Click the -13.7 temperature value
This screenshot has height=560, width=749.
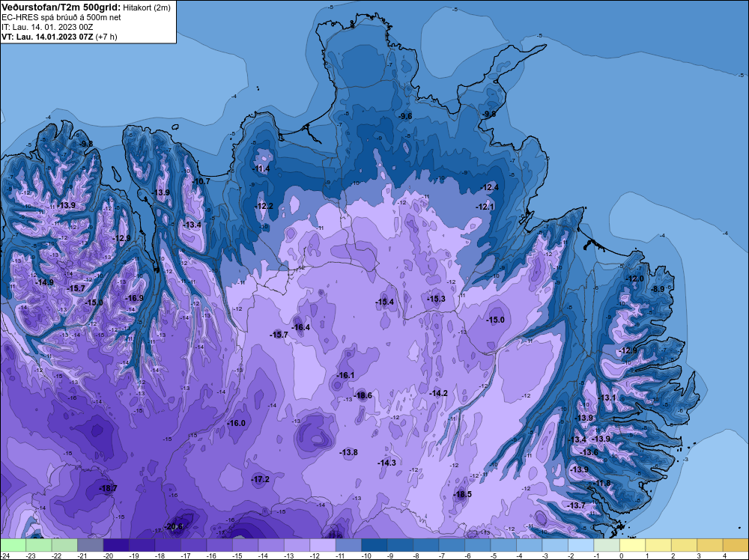(576, 505)
